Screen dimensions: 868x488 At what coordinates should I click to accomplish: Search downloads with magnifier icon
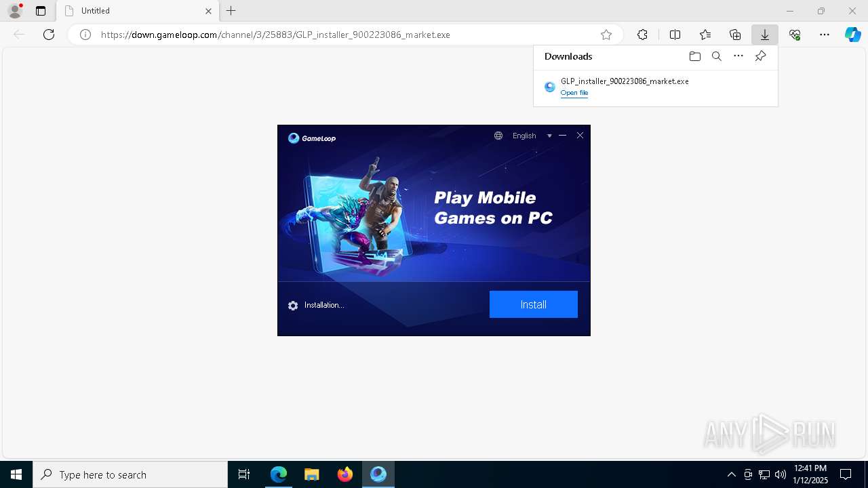tap(716, 56)
